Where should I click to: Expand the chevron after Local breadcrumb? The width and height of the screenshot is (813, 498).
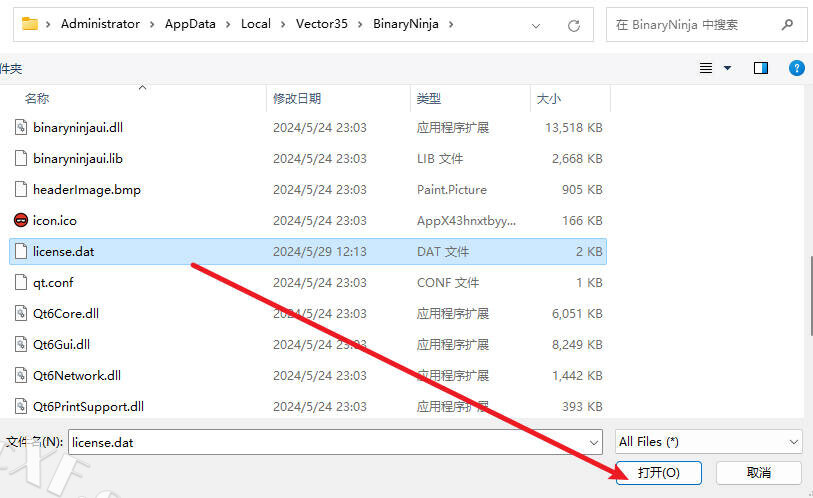(283, 24)
